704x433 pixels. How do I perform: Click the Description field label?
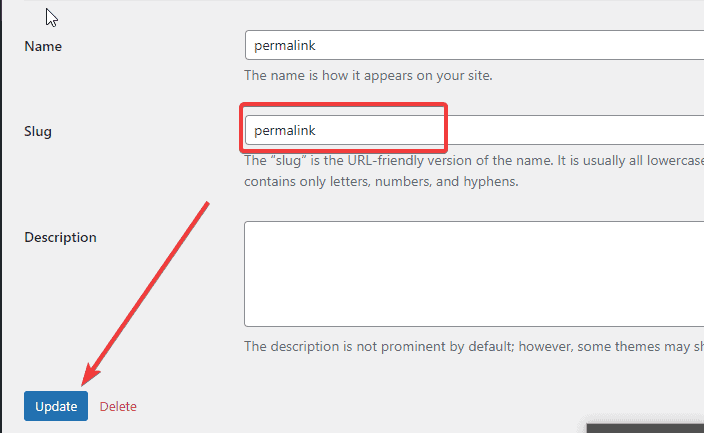tap(60, 238)
